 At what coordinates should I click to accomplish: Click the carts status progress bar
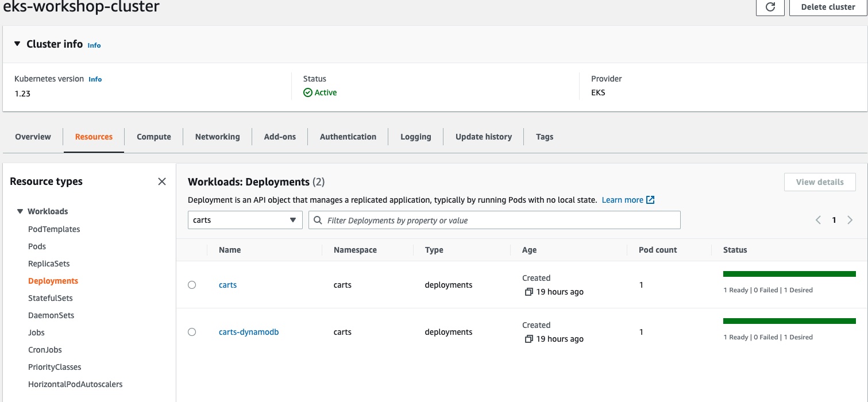click(x=789, y=274)
